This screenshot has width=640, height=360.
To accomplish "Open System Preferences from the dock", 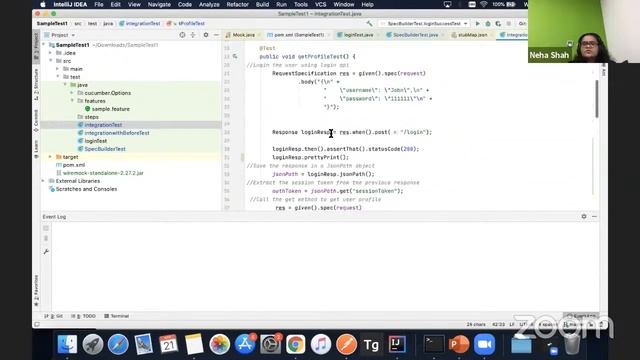I will point(270,344).
